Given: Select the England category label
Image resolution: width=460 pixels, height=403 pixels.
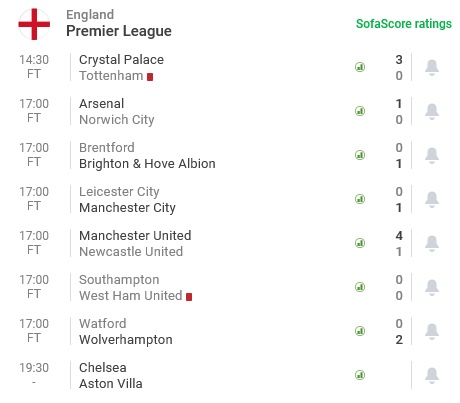Looking at the screenshot, I should (90, 15).
